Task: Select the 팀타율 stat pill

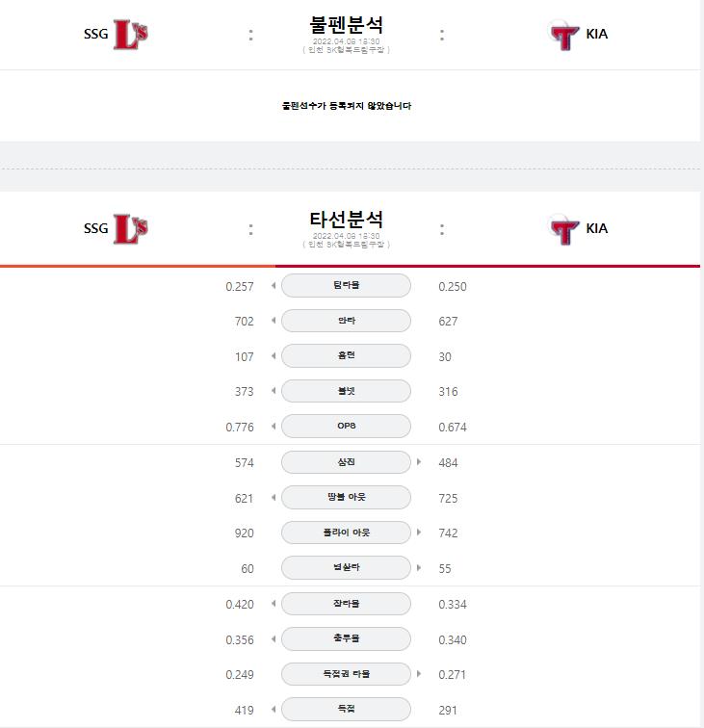Action: click(x=346, y=286)
